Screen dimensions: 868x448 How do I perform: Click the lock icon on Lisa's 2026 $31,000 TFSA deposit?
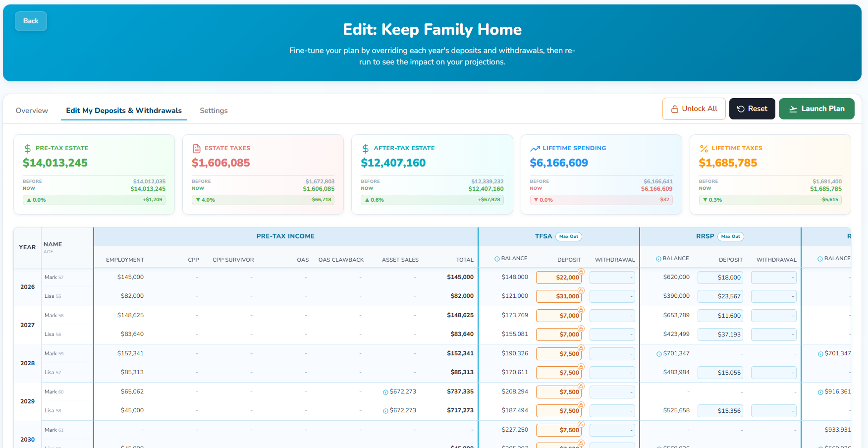[x=581, y=290]
